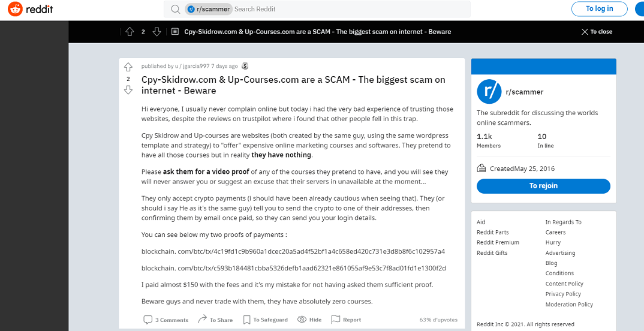
Task: Select the second blockchain transaction URL starting c593b1
Action: point(294,269)
